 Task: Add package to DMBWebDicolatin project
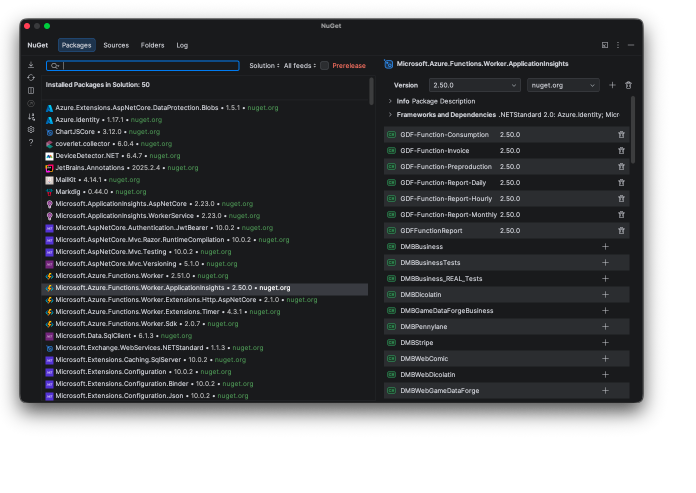(605, 374)
